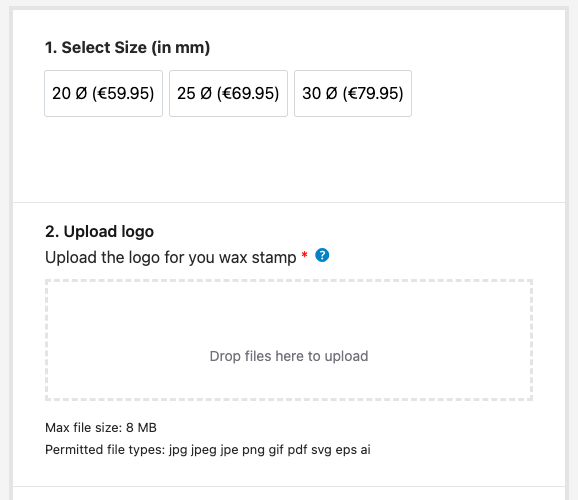Click the 'jpg' entry in permitted file types
This screenshot has width=578, height=500.
[178, 451]
